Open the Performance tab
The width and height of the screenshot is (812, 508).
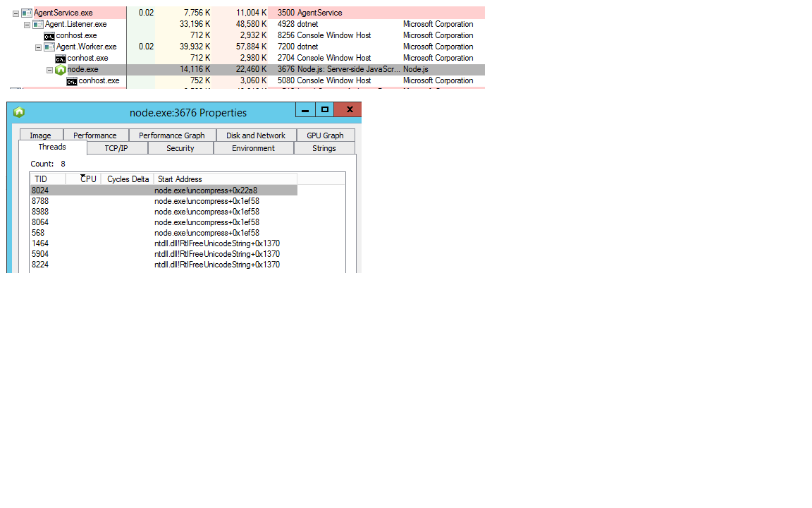pos(95,135)
